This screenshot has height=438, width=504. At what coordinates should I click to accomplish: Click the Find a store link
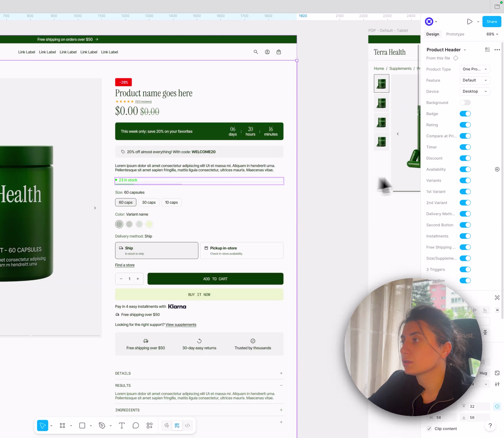coord(125,265)
